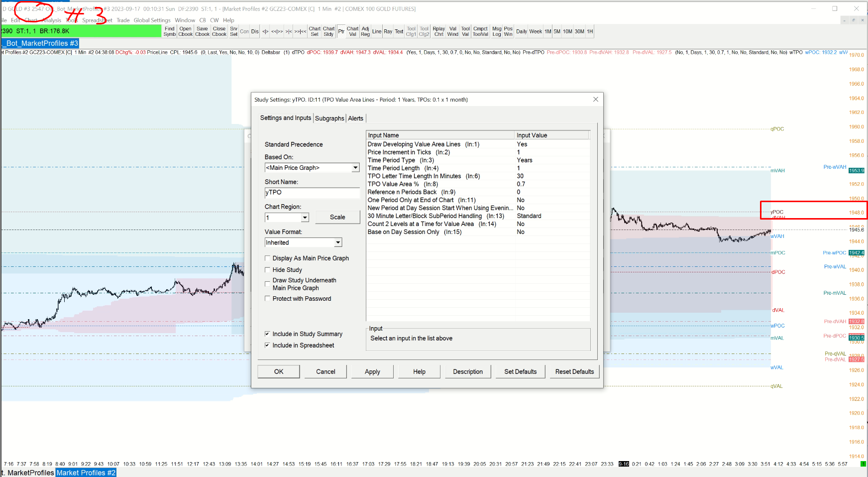
Task: Switch chart to Daily timeframe
Action: [x=522, y=31]
